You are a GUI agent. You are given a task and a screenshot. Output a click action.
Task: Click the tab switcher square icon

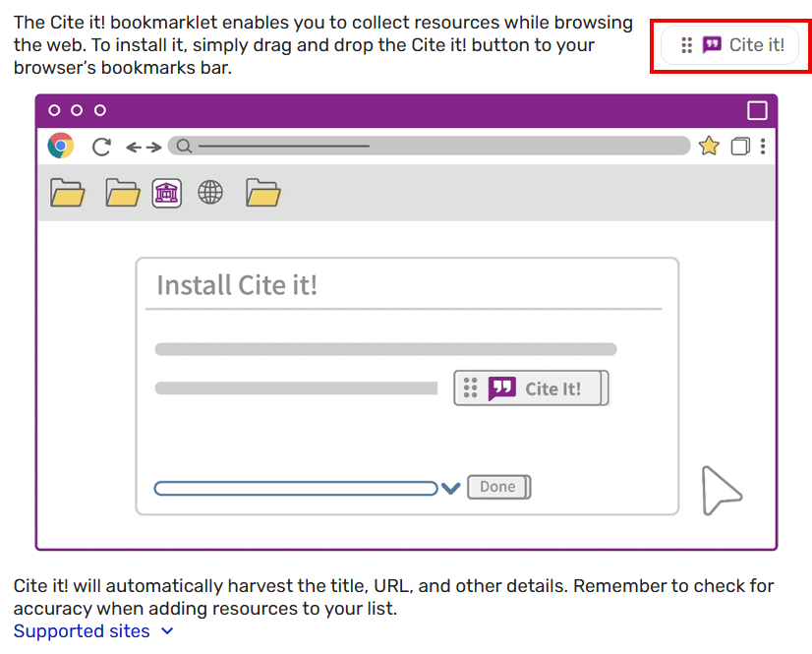tap(739, 145)
